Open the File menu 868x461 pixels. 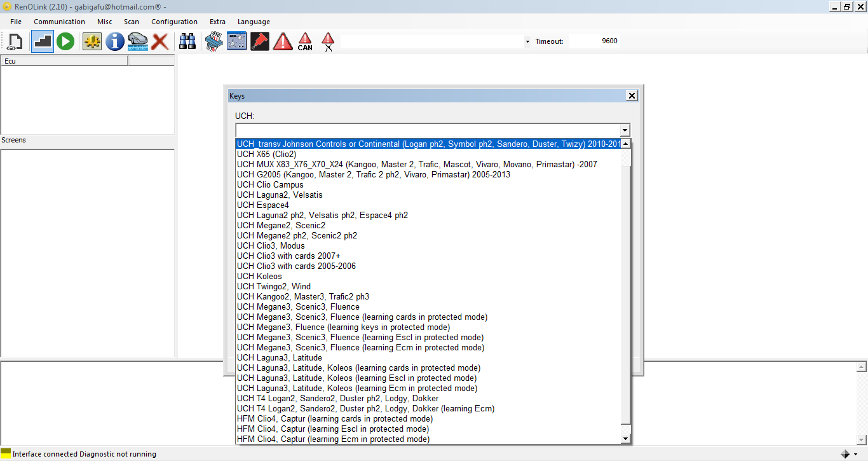(x=16, y=22)
